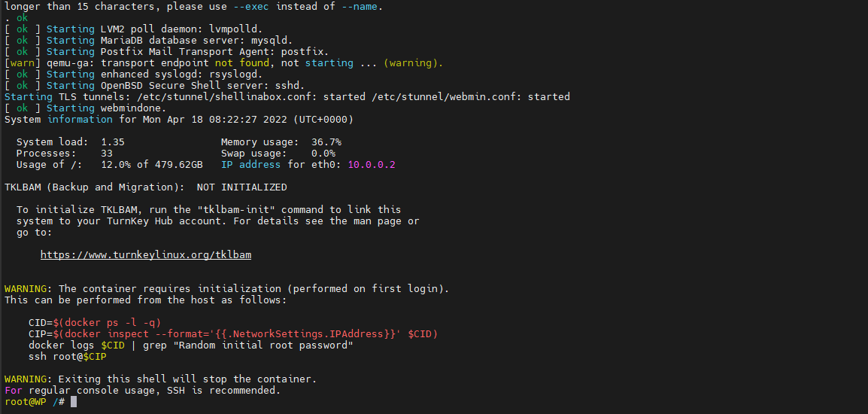Open the turnkeylinux.org/tklbam link
The height and width of the screenshot is (414, 868).
point(146,255)
